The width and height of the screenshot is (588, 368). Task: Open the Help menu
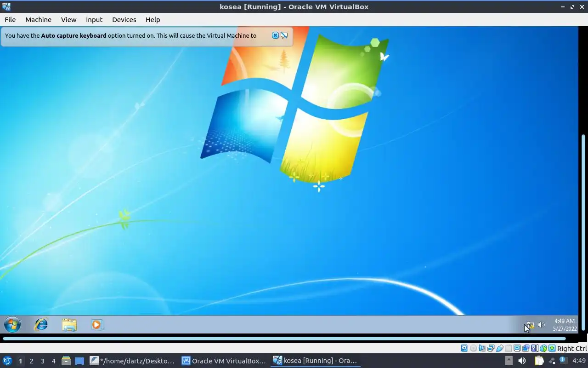[153, 19]
